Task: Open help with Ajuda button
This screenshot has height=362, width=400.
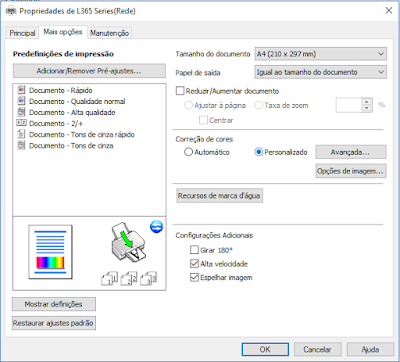Action: (370, 349)
